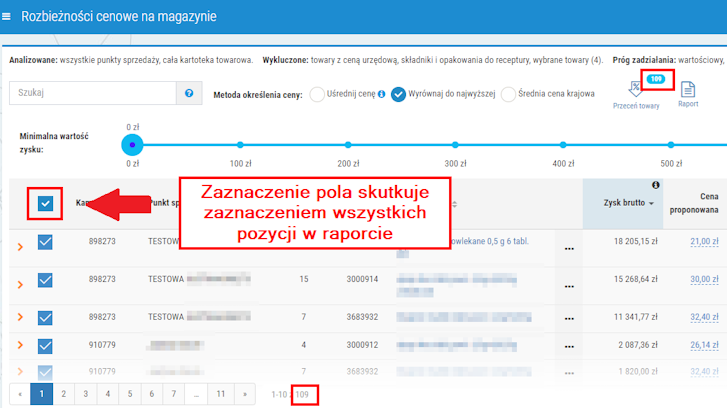The height and width of the screenshot is (408, 727).
Task: Click info icon above Zysk brutto
Action: click(656, 185)
